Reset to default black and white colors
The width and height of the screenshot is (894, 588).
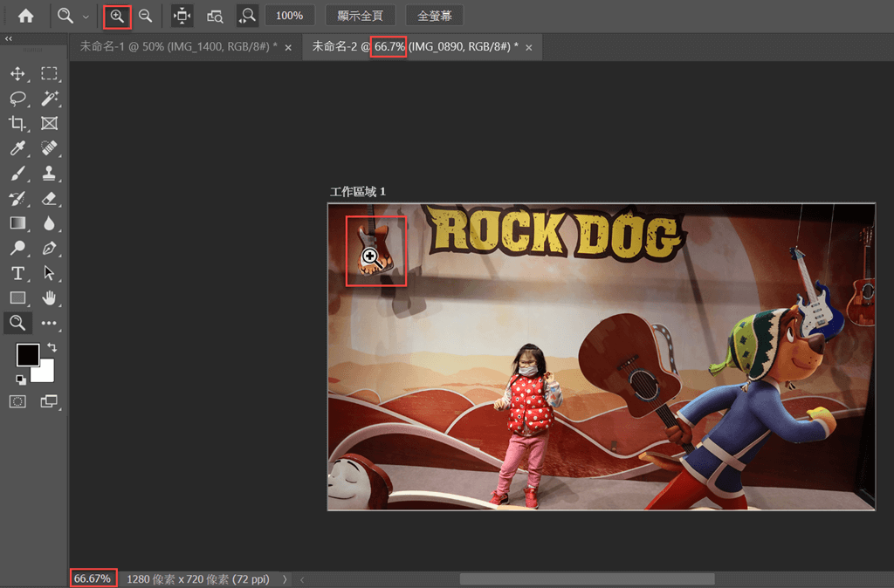[21, 379]
